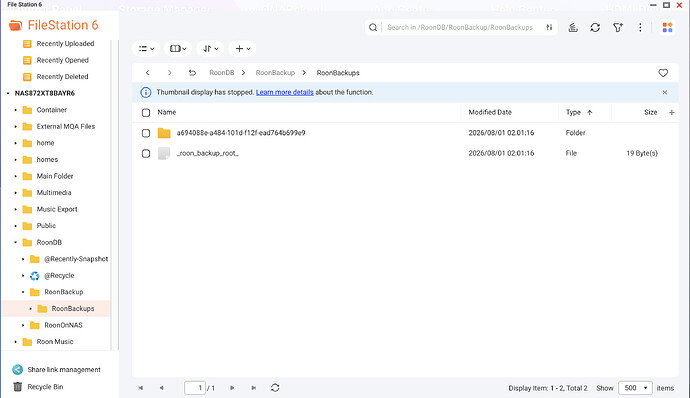Open the advanced search options icon
The image size is (690, 398).
[549, 27]
